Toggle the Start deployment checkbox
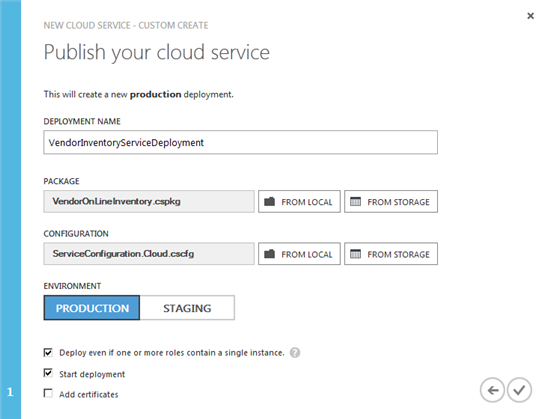This screenshot has height=419, width=550. [48, 373]
